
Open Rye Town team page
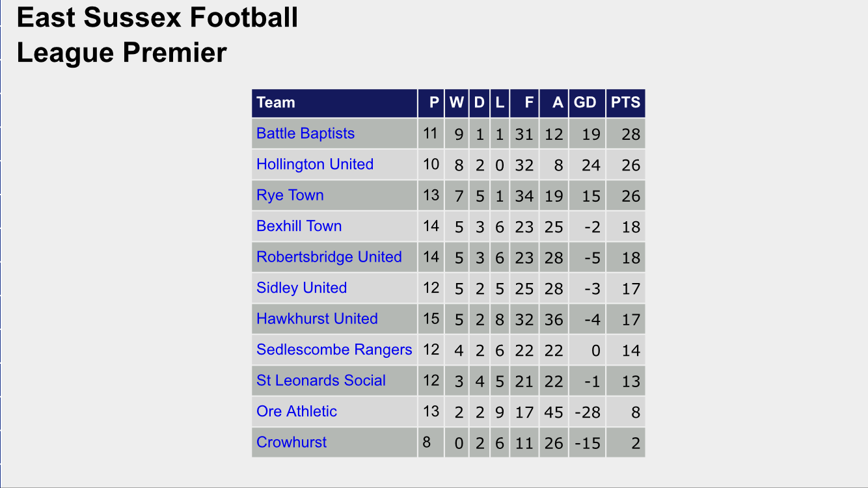point(290,195)
